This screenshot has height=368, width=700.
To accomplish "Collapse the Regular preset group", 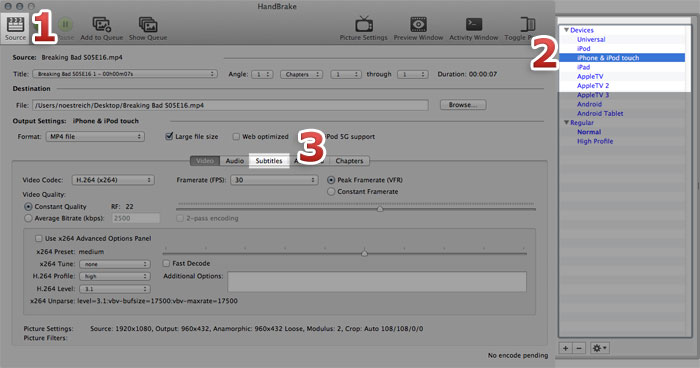I will (x=566, y=122).
